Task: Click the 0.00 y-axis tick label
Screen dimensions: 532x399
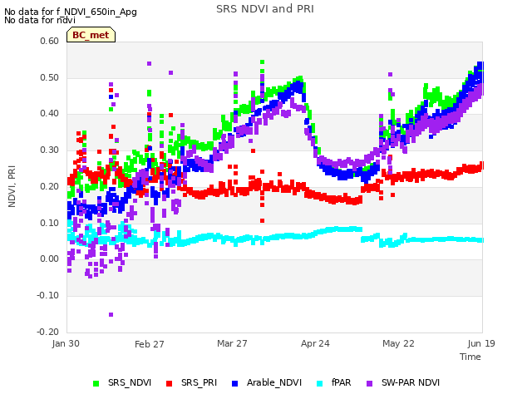Action: click(50, 259)
